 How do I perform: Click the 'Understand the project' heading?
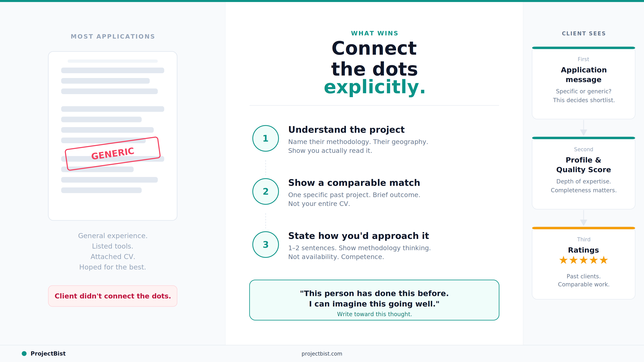[346, 130]
